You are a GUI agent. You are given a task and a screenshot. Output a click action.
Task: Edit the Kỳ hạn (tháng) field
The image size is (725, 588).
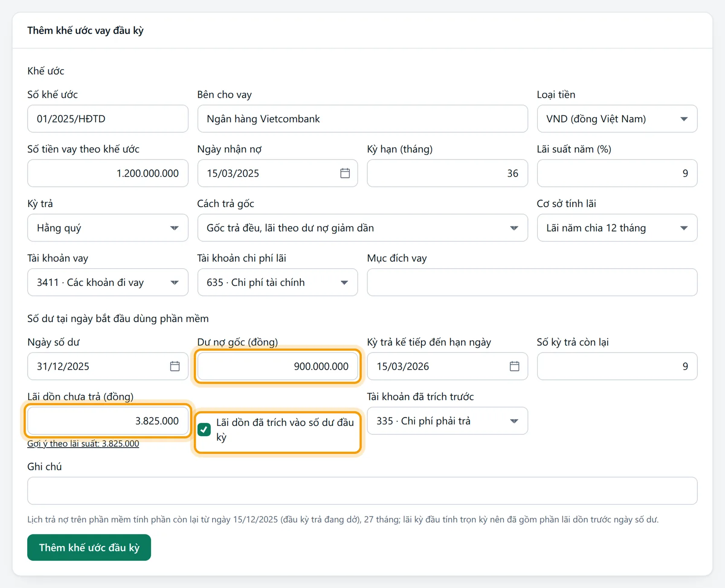coord(447,173)
